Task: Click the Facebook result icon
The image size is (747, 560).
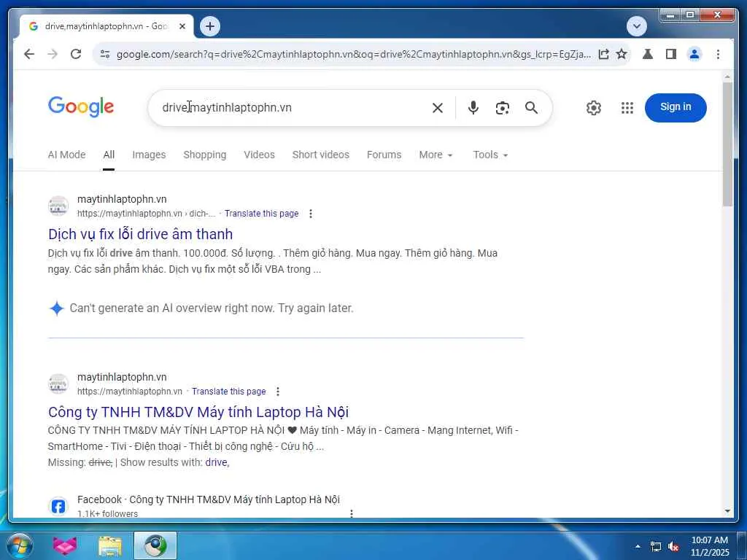Action: [58, 506]
